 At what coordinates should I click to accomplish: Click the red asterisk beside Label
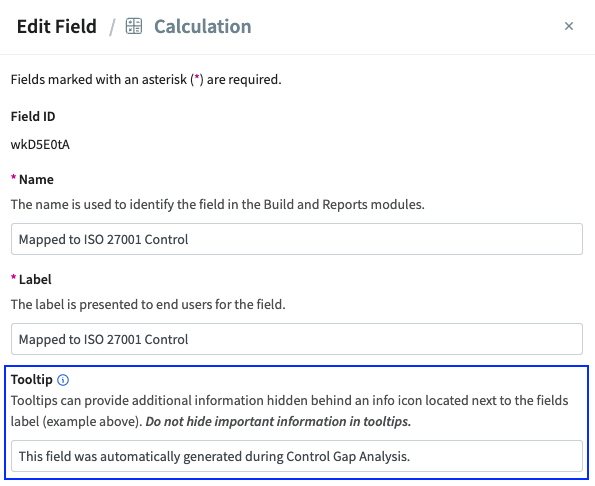coord(13,277)
